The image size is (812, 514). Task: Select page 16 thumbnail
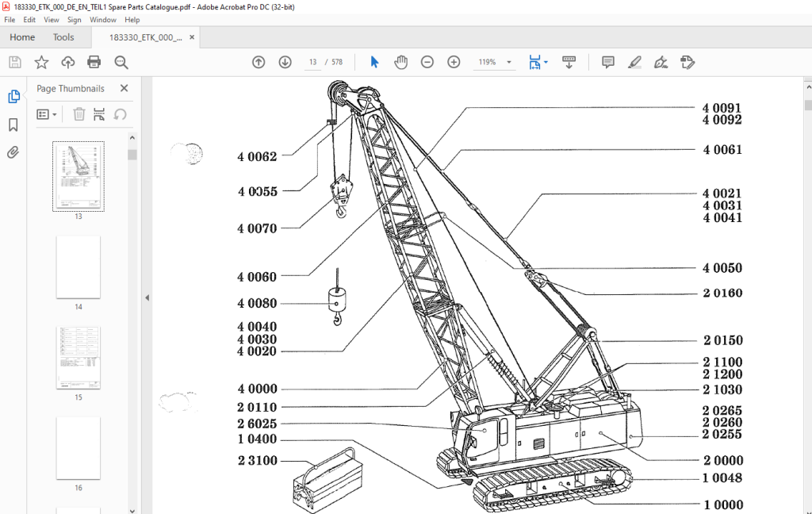[x=79, y=448]
